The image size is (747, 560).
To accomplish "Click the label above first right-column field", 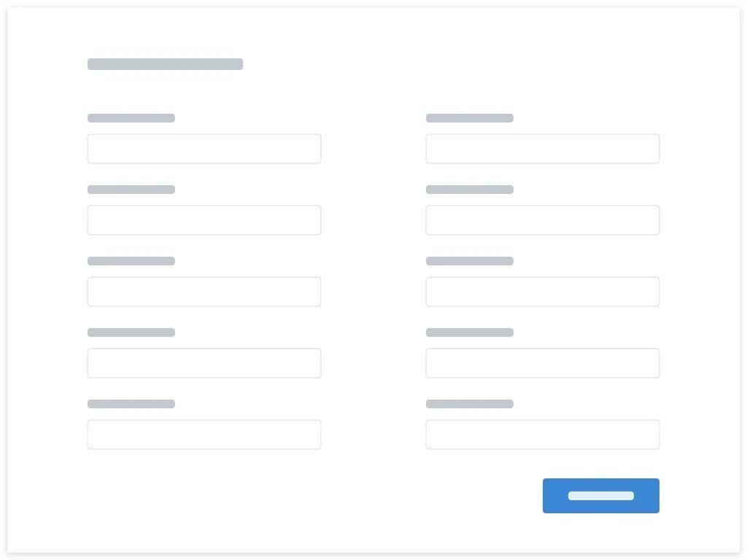I will click(x=470, y=118).
